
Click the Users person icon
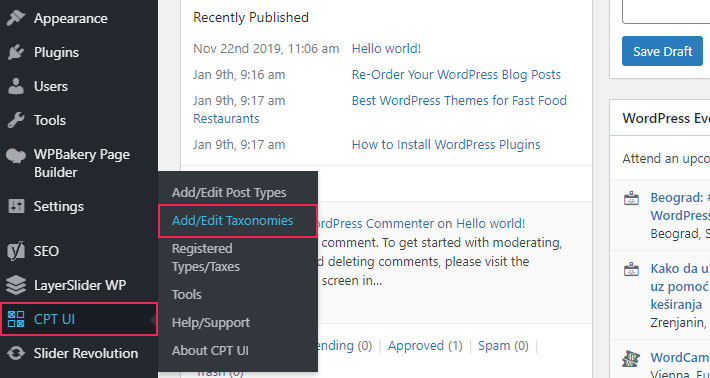[16, 86]
